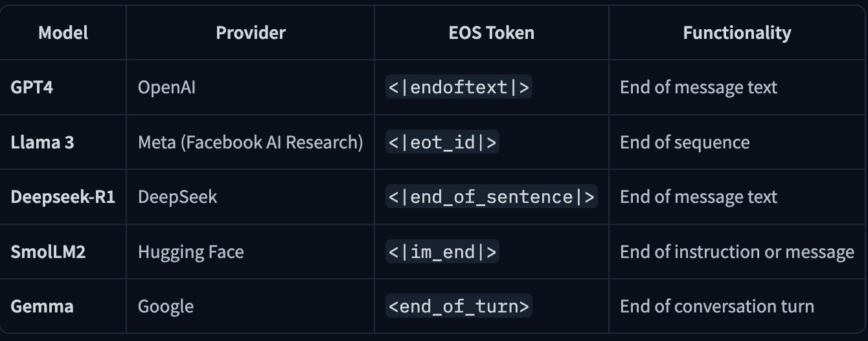The image size is (868, 341).
Task: Click the <|eot_id|> token code
Action: [442, 143]
